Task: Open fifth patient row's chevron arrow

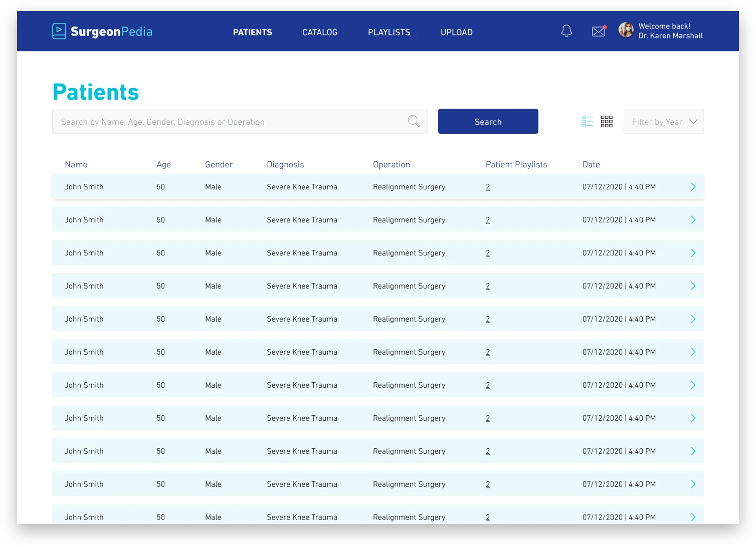Action: tap(693, 319)
